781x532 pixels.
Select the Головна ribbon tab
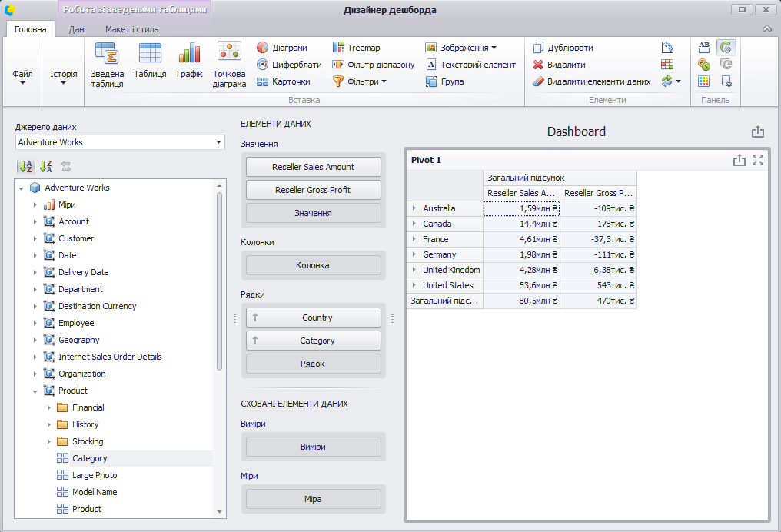tap(31, 29)
